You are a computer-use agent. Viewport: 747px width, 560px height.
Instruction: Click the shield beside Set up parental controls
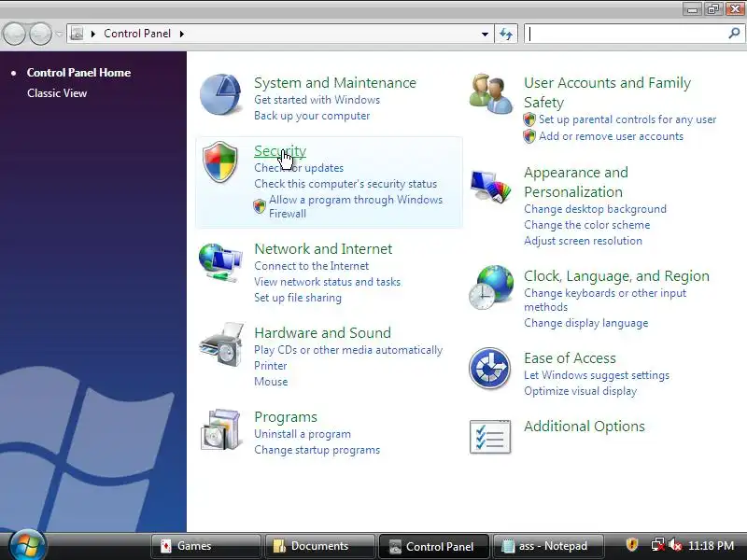pos(529,119)
